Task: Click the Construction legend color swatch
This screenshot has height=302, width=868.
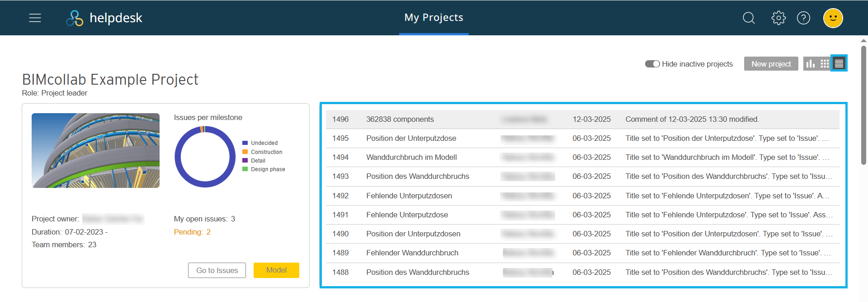Action: point(245,152)
